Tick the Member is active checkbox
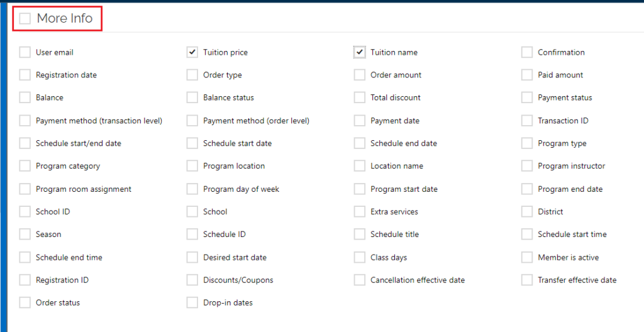 [527, 257]
